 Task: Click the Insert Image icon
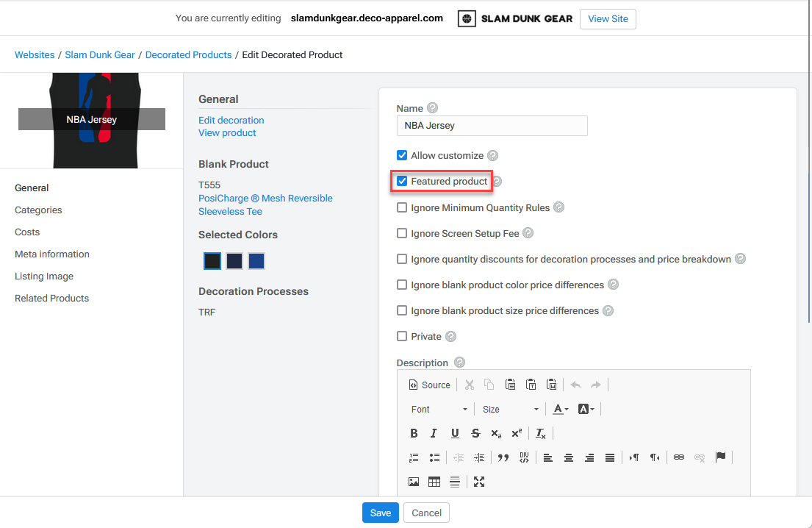pyautogui.click(x=414, y=482)
